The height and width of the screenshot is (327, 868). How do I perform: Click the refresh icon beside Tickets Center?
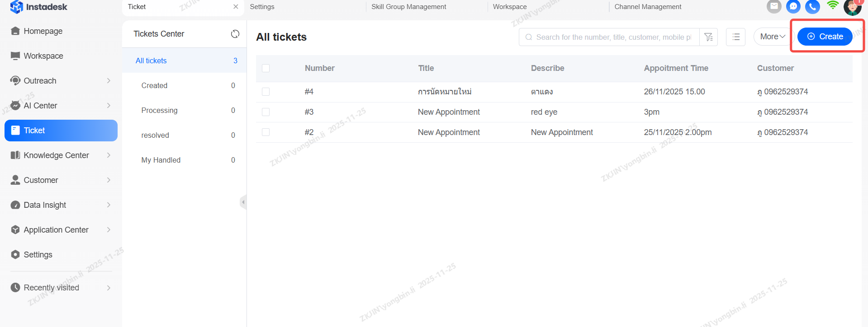coord(235,34)
